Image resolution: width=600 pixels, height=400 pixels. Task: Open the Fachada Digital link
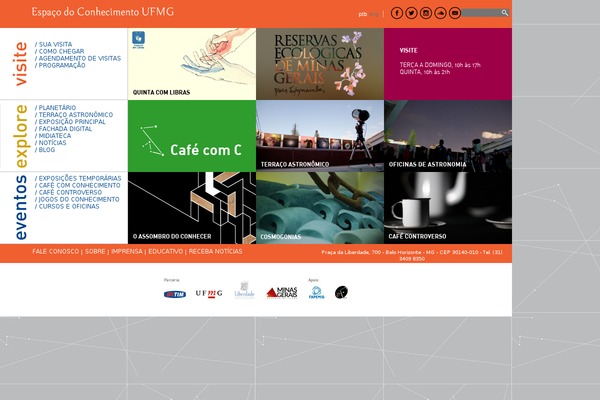64,129
